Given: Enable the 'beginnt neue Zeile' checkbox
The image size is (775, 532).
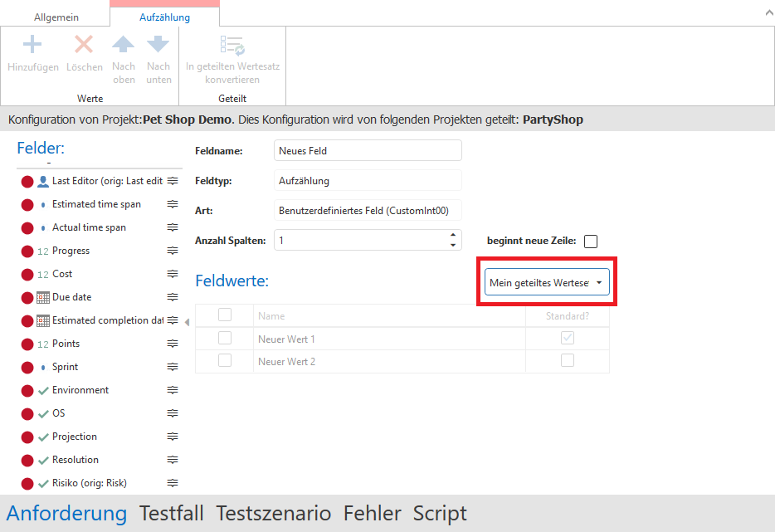Looking at the screenshot, I should click(x=591, y=242).
